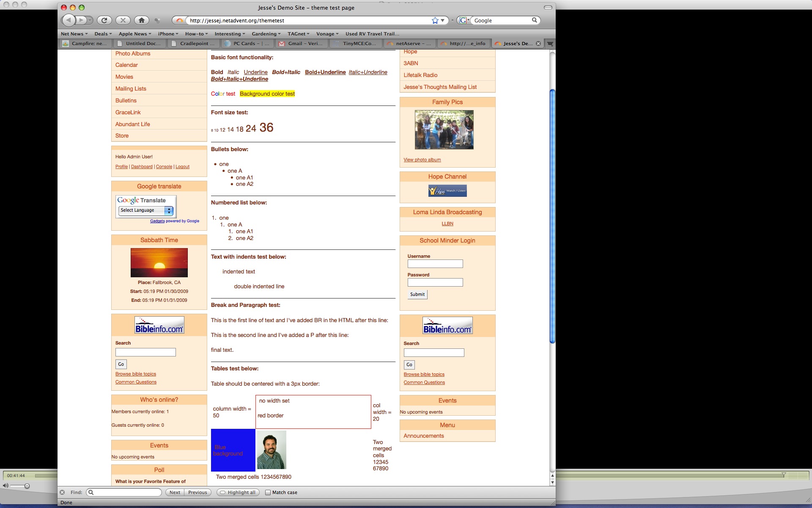Screen dimensions: 812x508
Task: Click the background player timeline marker
Action: coord(784,475)
